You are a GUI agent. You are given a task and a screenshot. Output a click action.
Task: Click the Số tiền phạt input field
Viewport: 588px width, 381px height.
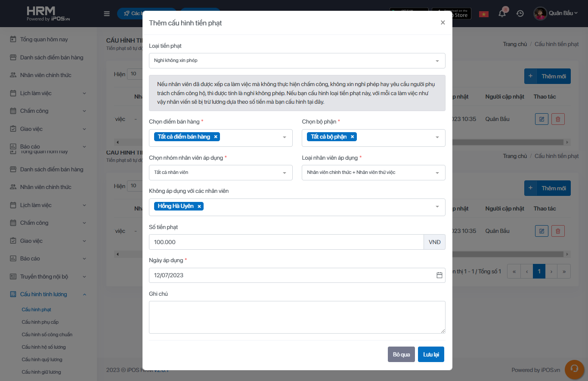(286, 242)
